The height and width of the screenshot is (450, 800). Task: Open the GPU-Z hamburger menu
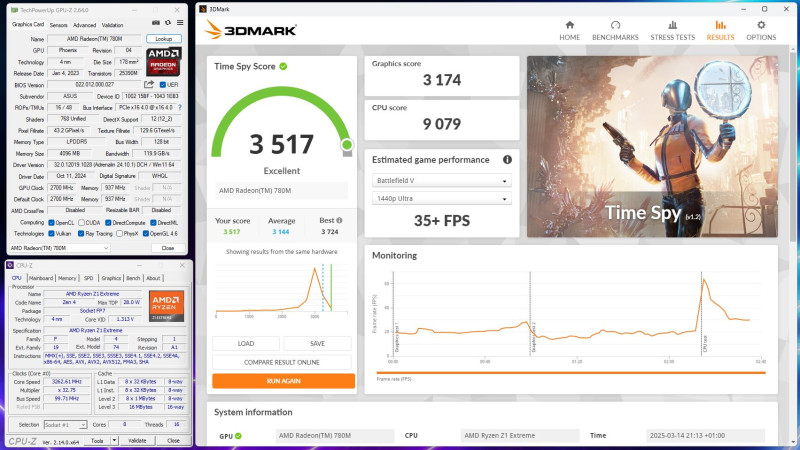(180, 23)
